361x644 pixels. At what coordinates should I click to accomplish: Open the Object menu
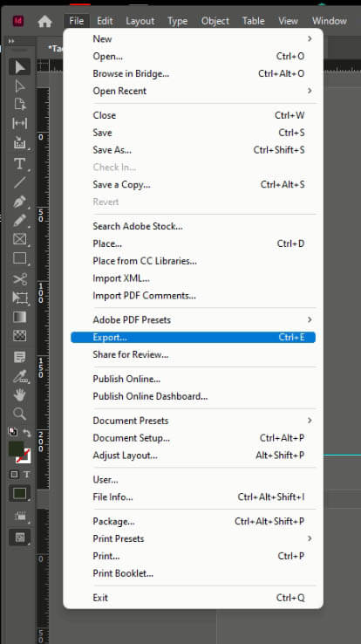click(215, 21)
